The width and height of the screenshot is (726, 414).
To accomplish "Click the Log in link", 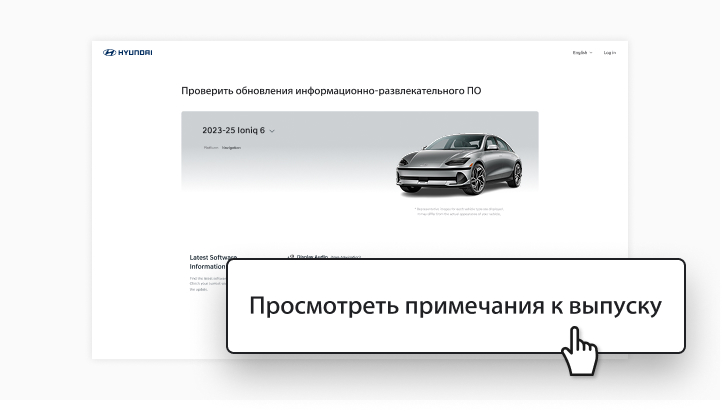I will coord(609,52).
